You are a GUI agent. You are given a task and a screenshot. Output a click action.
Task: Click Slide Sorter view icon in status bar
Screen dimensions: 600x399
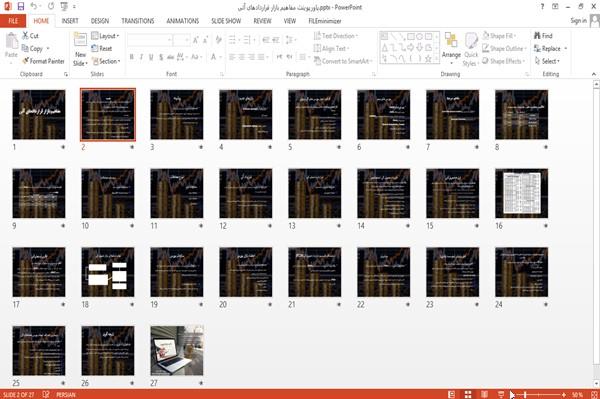(468, 394)
